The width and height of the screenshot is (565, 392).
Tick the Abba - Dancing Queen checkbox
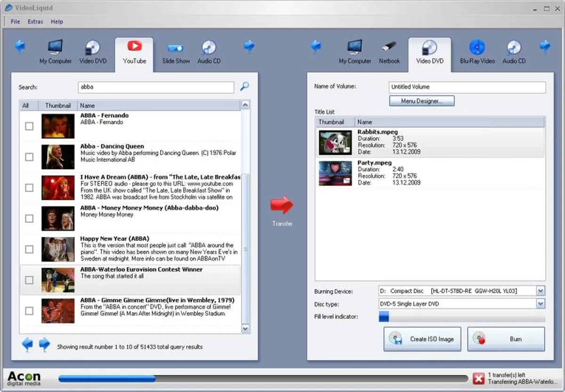click(x=29, y=157)
